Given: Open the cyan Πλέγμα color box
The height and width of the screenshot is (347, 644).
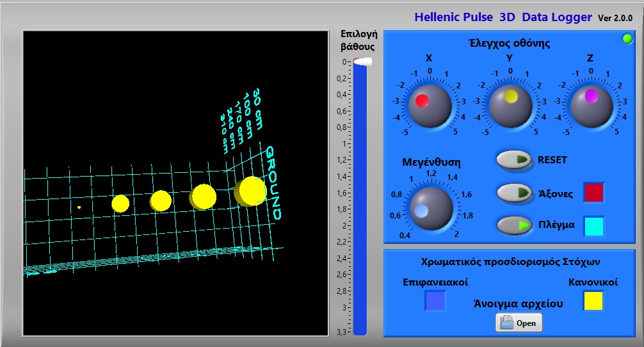Looking at the screenshot, I should [x=593, y=226].
